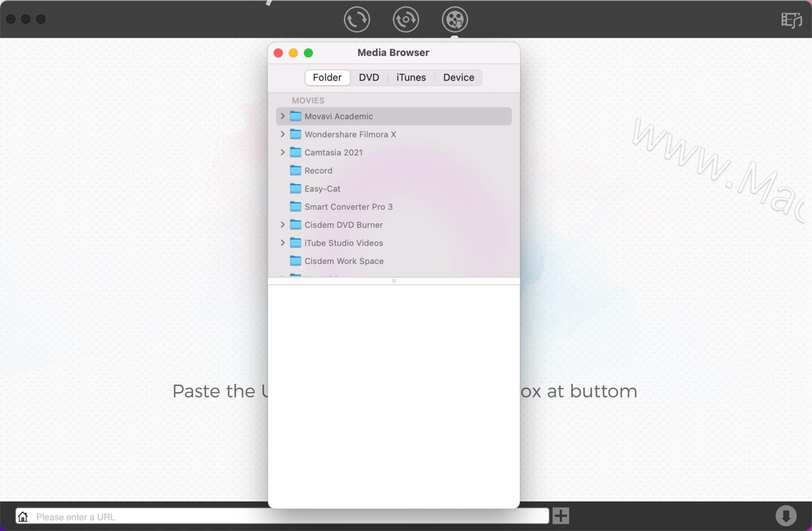Screen dimensions: 812x531
Task: Zoom the Media Browser with green button
Action: (308, 53)
